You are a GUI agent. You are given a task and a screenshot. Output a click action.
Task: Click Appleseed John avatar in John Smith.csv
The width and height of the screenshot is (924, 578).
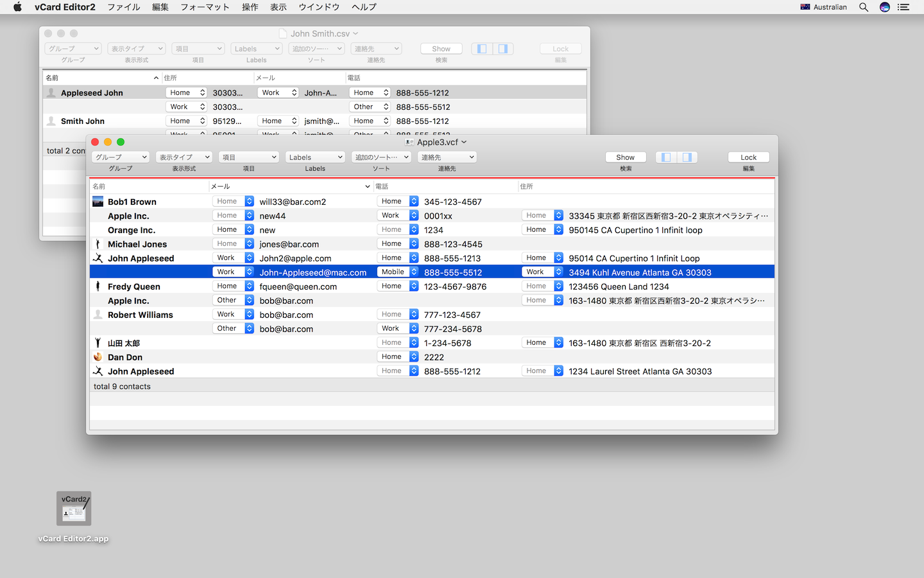point(51,93)
